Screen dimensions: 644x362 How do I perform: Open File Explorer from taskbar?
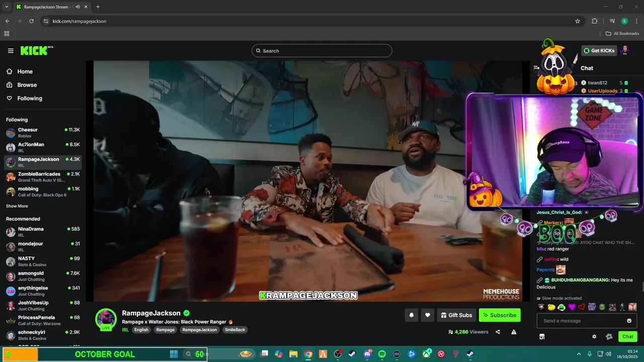tap(293, 354)
